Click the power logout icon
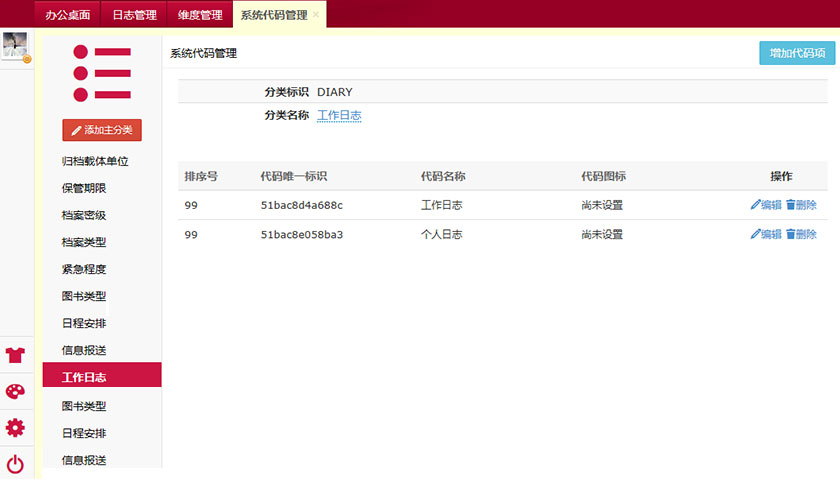The width and height of the screenshot is (840, 480). click(15, 464)
